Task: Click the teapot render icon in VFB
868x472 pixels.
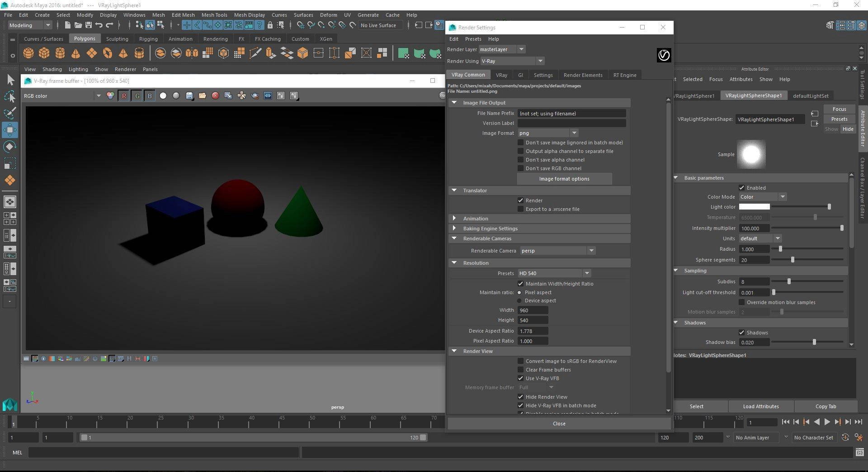Action: [x=255, y=96]
